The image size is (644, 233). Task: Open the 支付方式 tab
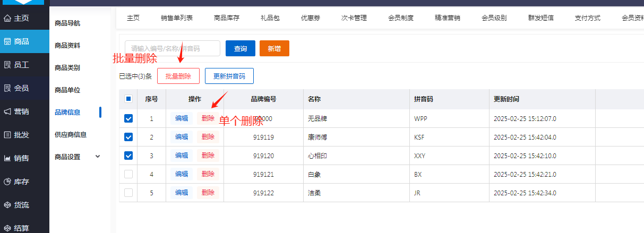pos(588,18)
